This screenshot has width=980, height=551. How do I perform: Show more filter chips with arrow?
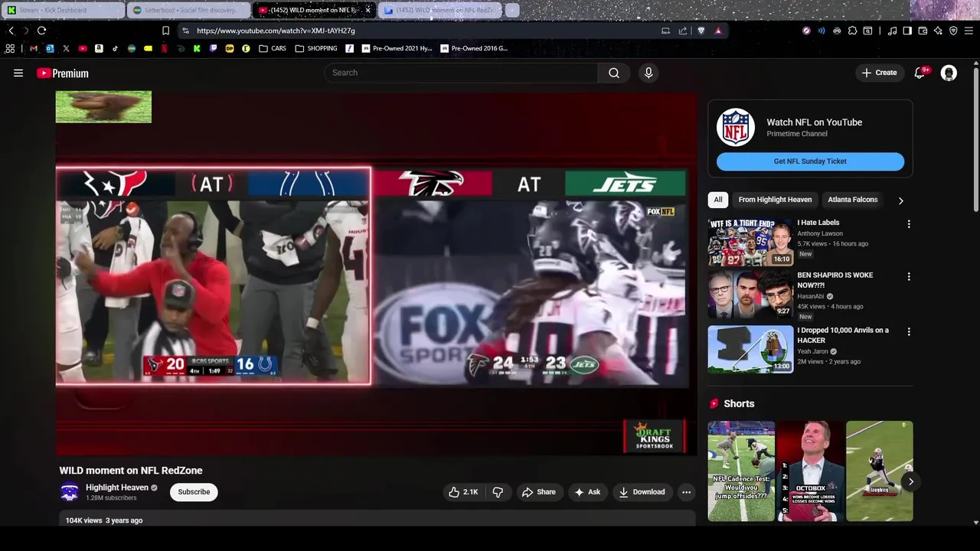(900, 201)
